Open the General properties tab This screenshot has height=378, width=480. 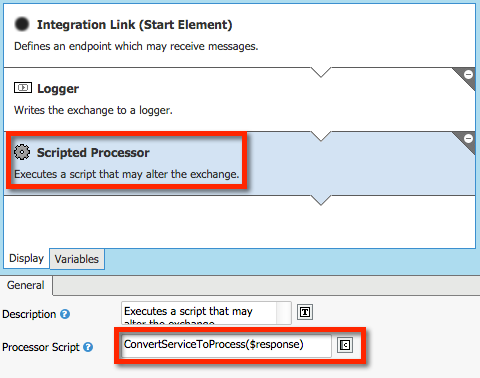click(26, 285)
